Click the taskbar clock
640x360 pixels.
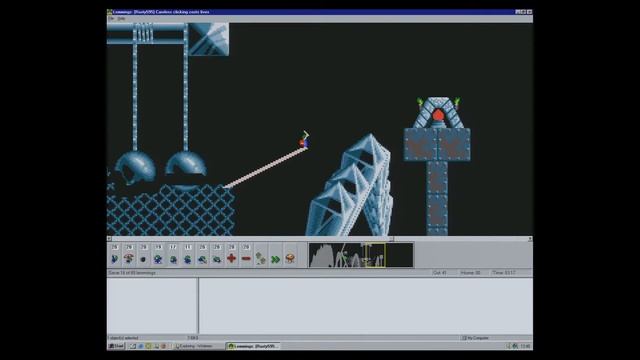tap(525, 346)
